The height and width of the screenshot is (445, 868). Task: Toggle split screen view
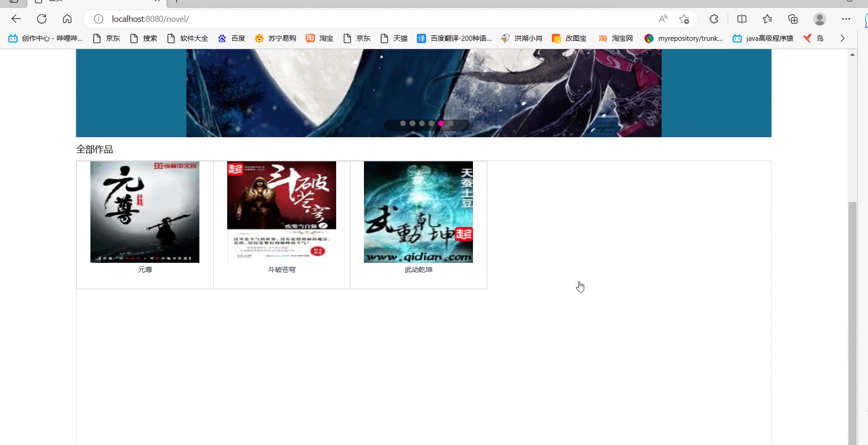(742, 19)
